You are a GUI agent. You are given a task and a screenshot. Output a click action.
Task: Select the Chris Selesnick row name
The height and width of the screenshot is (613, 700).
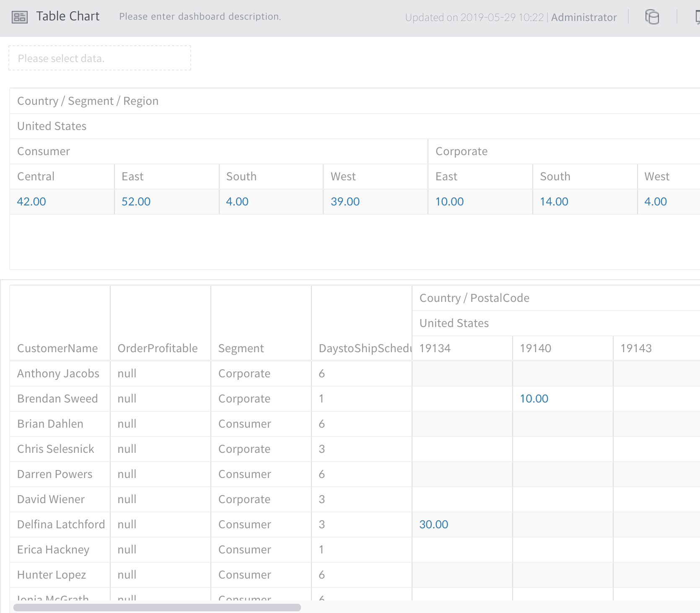coord(56,449)
